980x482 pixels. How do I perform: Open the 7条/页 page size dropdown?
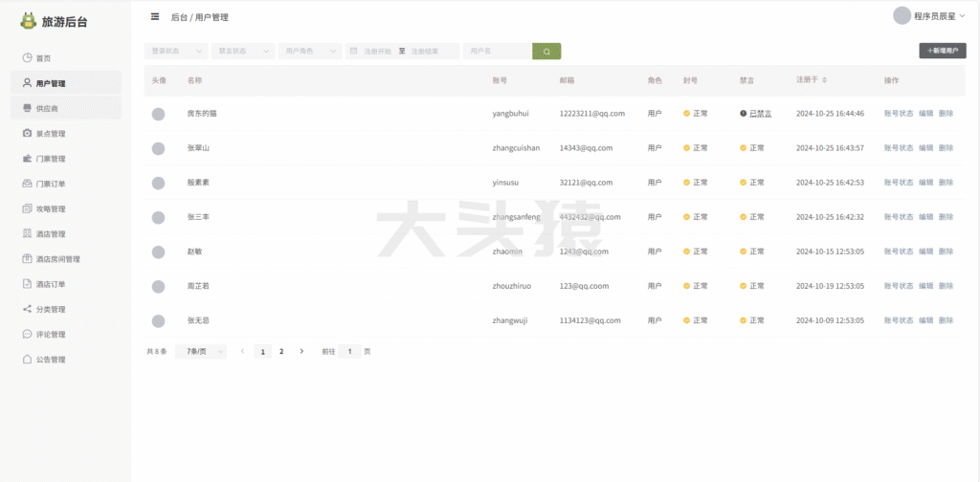[x=201, y=352]
